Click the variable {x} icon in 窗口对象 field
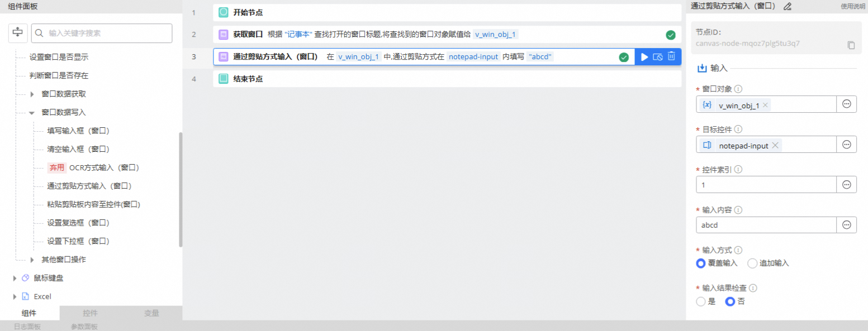Image resolution: width=868 pixels, height=331 pixels. [707, 105]
